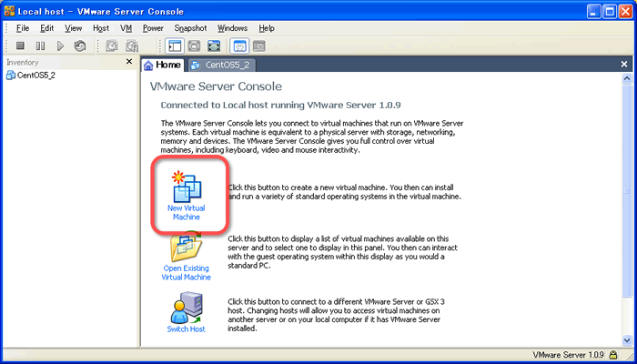637x364 pixels.
Task: Open the Snapshot menu
Action: tap(190, 28)
